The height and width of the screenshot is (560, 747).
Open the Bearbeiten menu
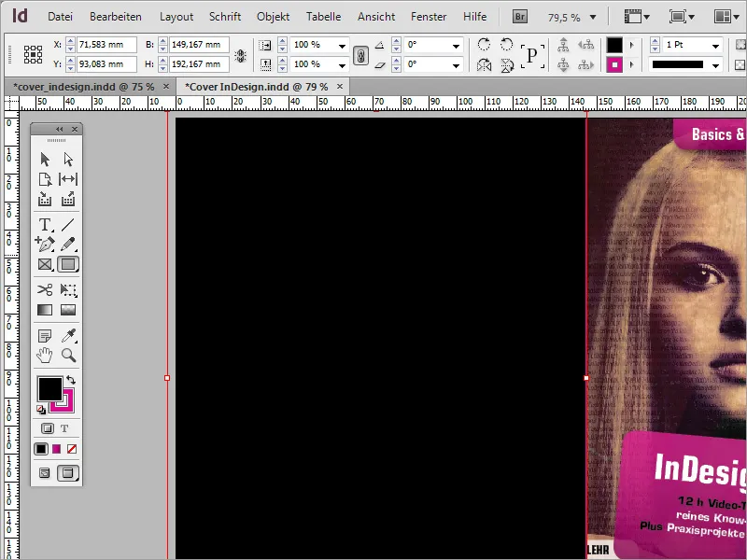coord(115,17)
